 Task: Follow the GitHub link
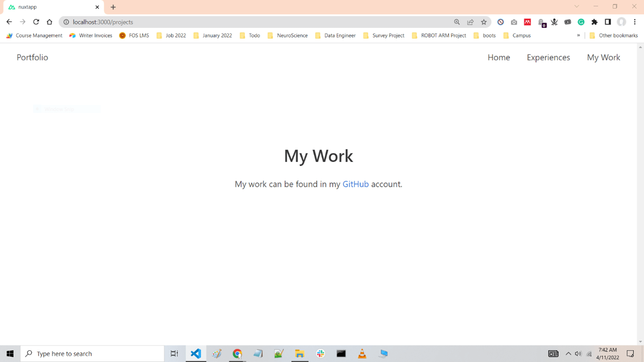355,184
